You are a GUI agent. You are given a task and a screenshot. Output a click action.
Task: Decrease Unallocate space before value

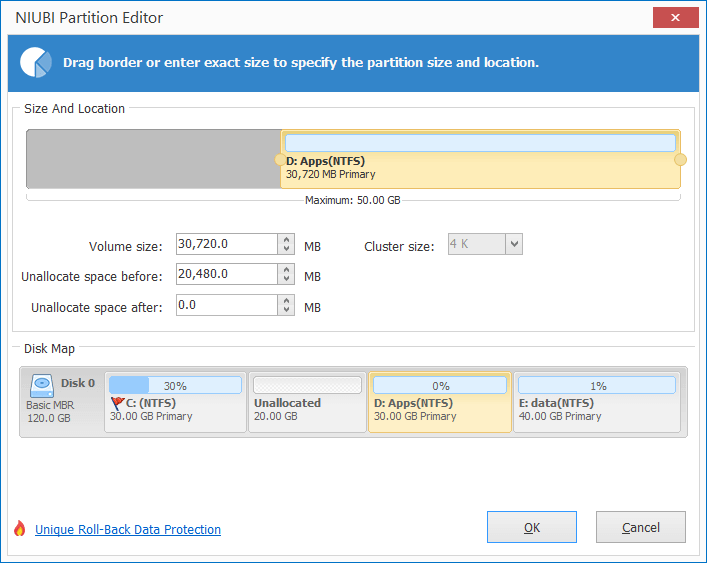(x=286, y=279)
